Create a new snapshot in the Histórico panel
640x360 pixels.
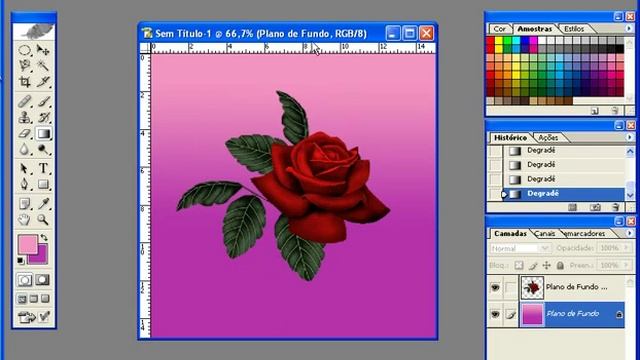tap(595, 208)
